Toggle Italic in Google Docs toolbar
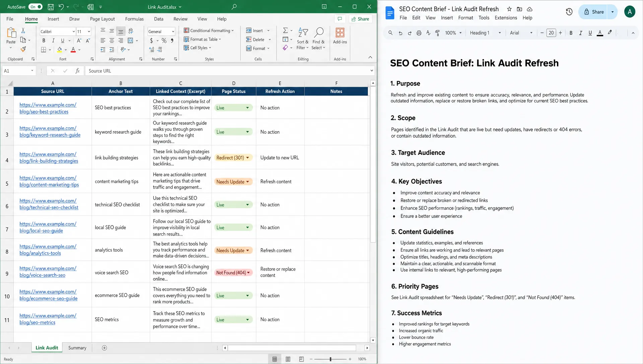Image resolution: width=643 pixels, height=364 pixels. point(581,33)
